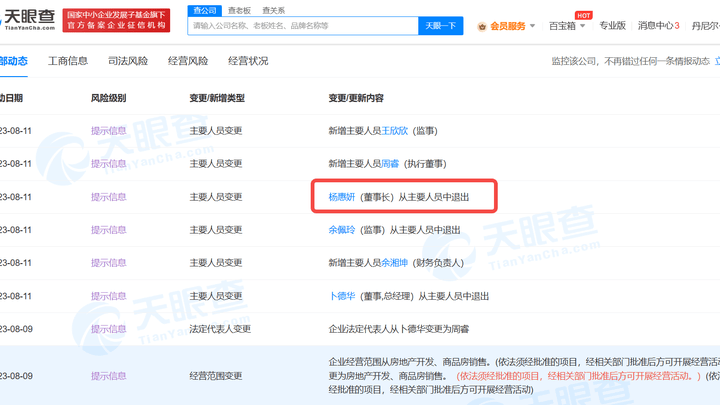Image resolution: width=720 pixels, height=405 pixels.
Task: Click the HOT badge above 百宝箱
Action: pyautogui.click(x=584, y=15)
